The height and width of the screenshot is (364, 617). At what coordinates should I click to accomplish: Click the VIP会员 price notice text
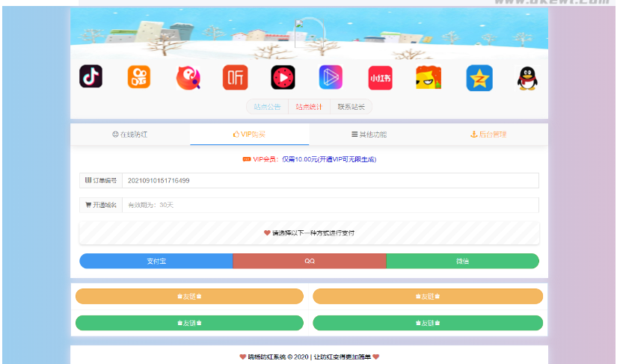click(310, 159)
